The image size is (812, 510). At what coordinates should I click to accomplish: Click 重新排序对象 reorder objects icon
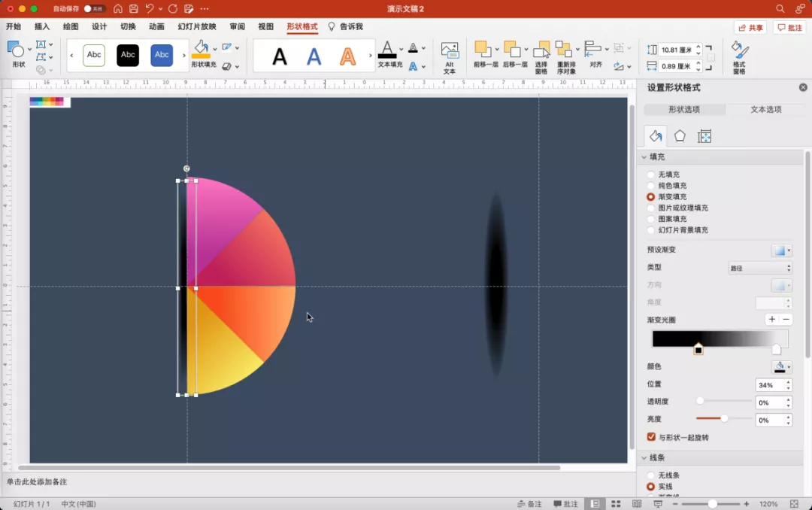(x=563, y=49)
